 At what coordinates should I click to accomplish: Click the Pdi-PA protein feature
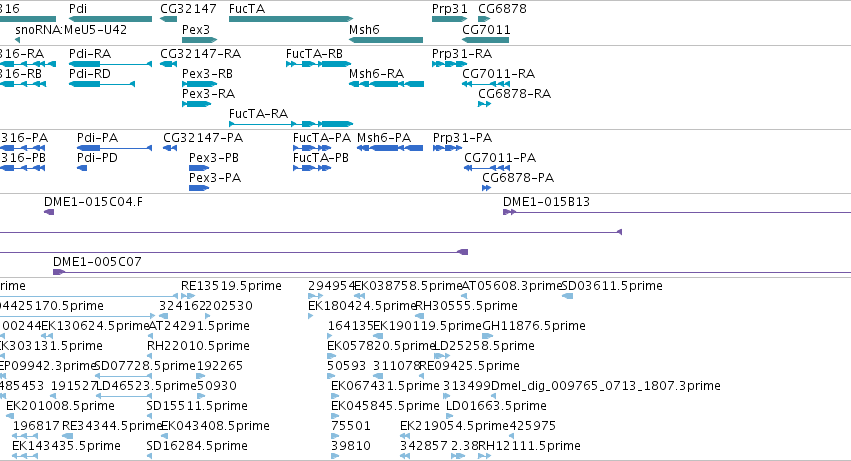115,148
